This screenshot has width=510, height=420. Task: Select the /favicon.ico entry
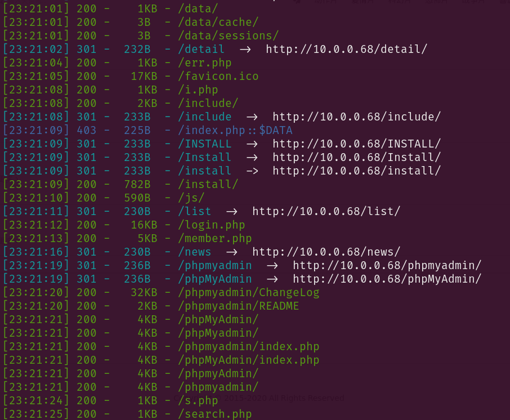tap(131, 76)
